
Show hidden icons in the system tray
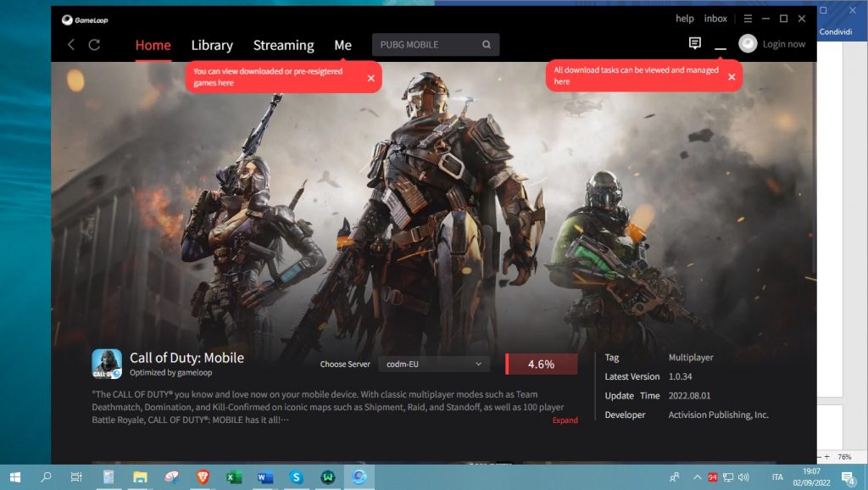click(x=698, y=477)
